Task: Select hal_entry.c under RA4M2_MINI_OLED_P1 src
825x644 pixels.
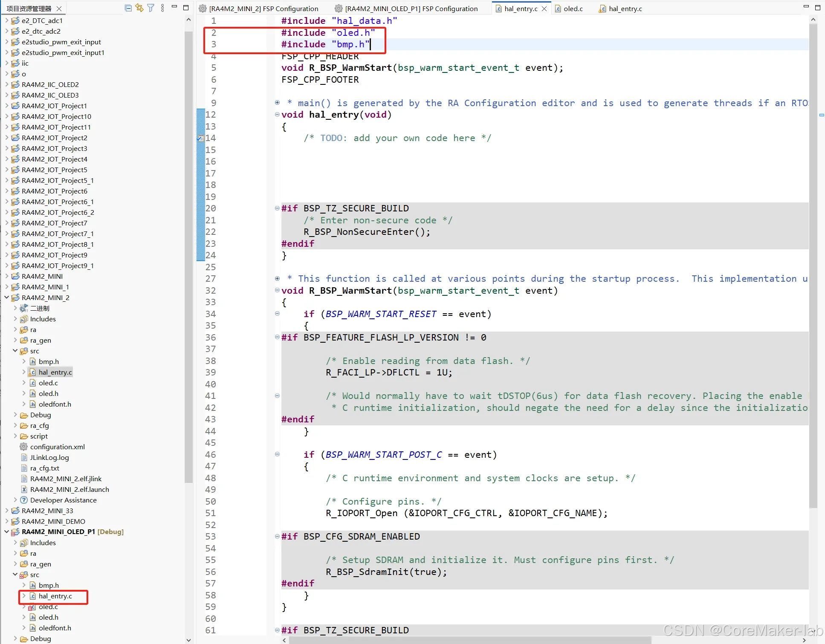Action: tap(55, 596)
